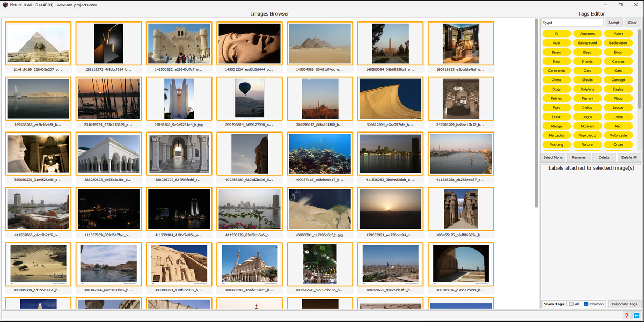This screenshot has width=644, height=322.
Task: Open help via red question mark icon
Action: pyautogui.click(x=626, y=315)
